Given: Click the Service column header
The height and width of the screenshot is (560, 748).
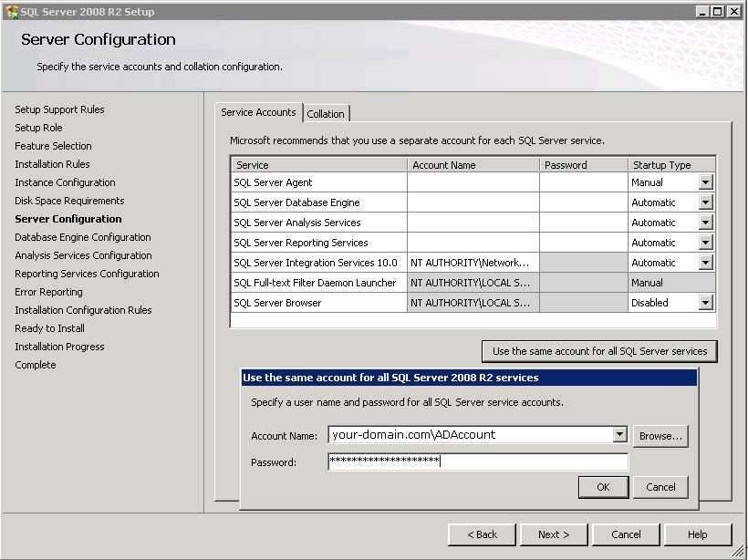Looking at the screenshot, I should point(319,165).
